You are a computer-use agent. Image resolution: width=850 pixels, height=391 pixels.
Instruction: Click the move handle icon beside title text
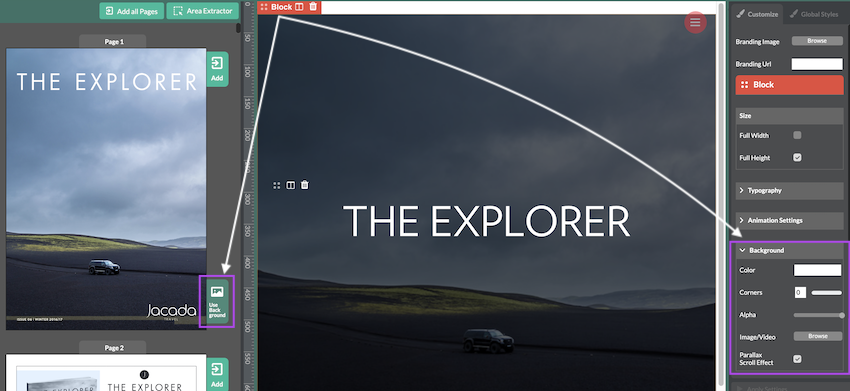pos(276,185)
